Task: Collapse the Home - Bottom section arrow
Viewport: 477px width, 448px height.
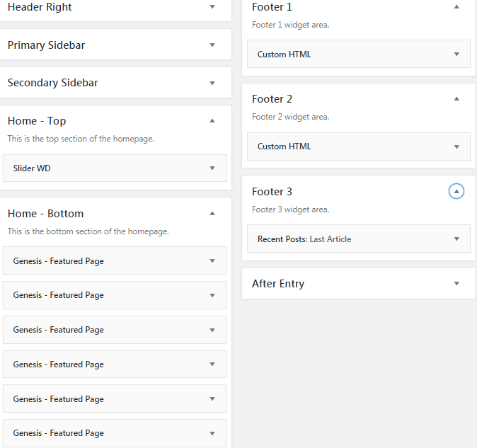Action: (212, 214)
